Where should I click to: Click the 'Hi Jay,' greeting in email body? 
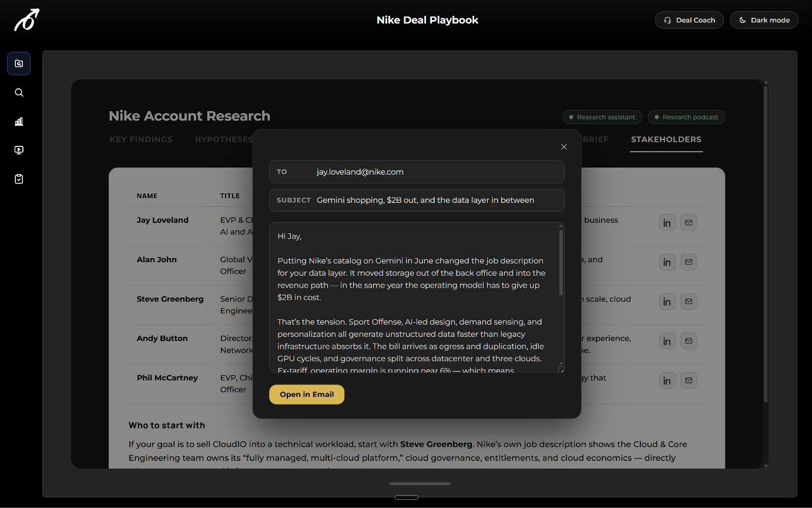click(289, 236)
